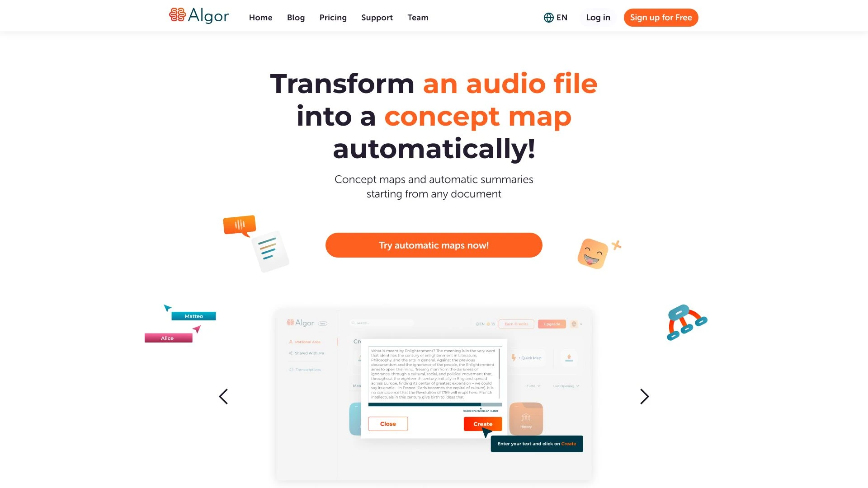Expand the Last Opening dropdown
Image resolution: width=868 pixels, height=488 pixels.
565,386
